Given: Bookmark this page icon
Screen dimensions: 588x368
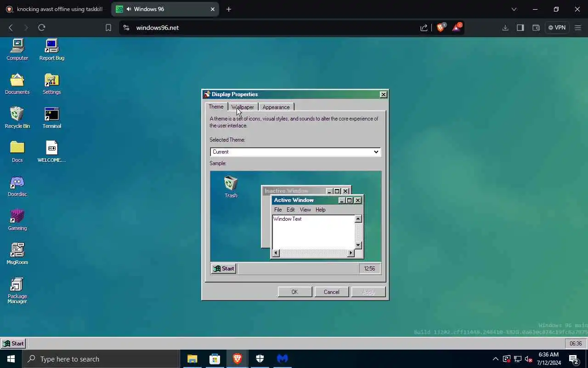Looking at the screenshot, I should click(x=108, y=28).
